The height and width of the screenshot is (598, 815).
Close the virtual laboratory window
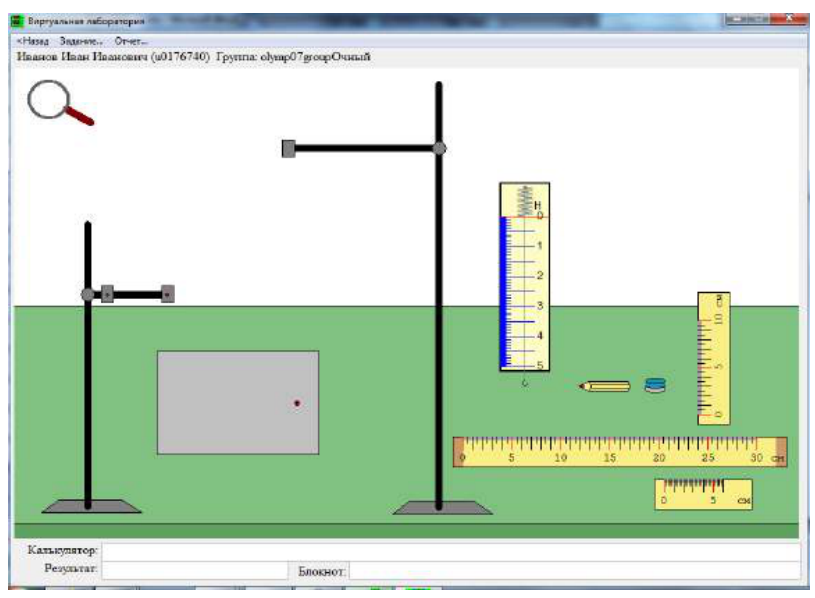(790, 19)
